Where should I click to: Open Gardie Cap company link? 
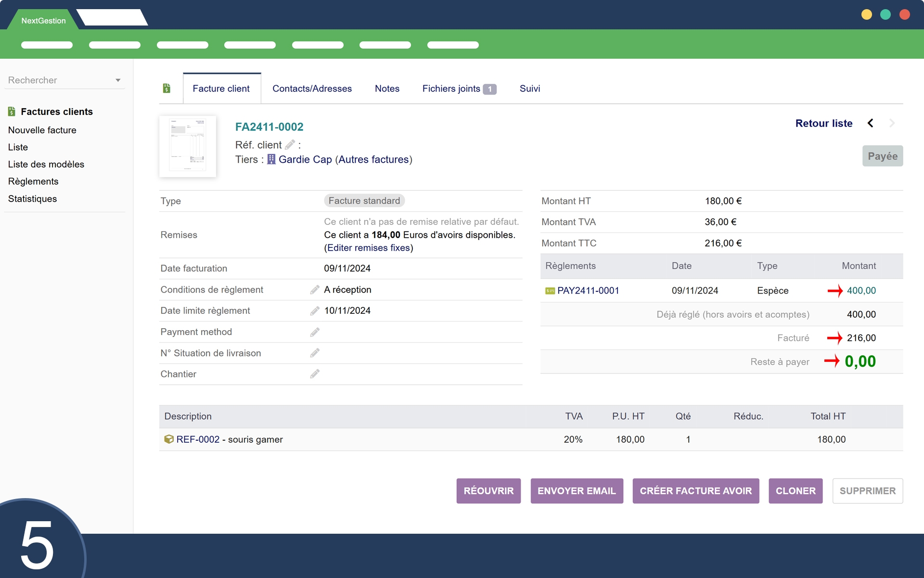pyautogui.click(x=305, y=159)
